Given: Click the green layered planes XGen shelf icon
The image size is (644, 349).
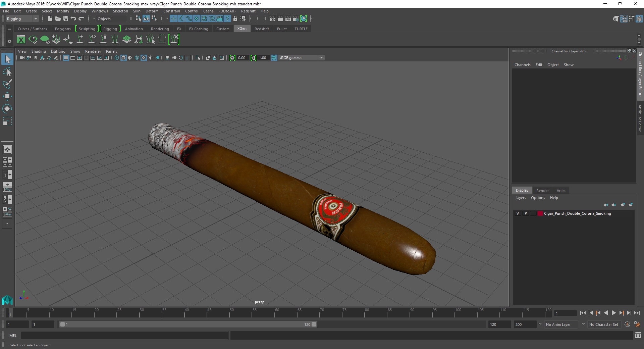Looking at the screenshot, I should click(x=126, y=40).
